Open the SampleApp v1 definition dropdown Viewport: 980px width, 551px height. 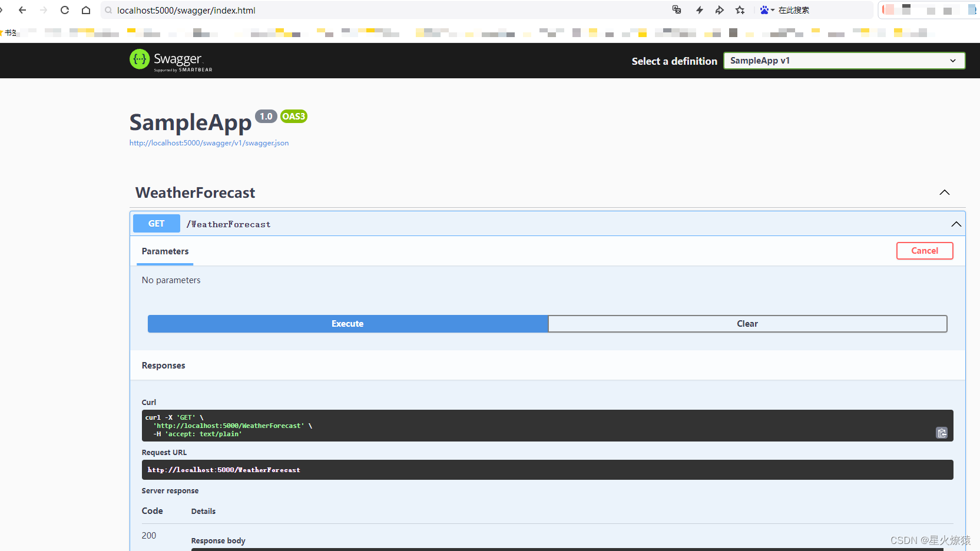coord(844,61)
